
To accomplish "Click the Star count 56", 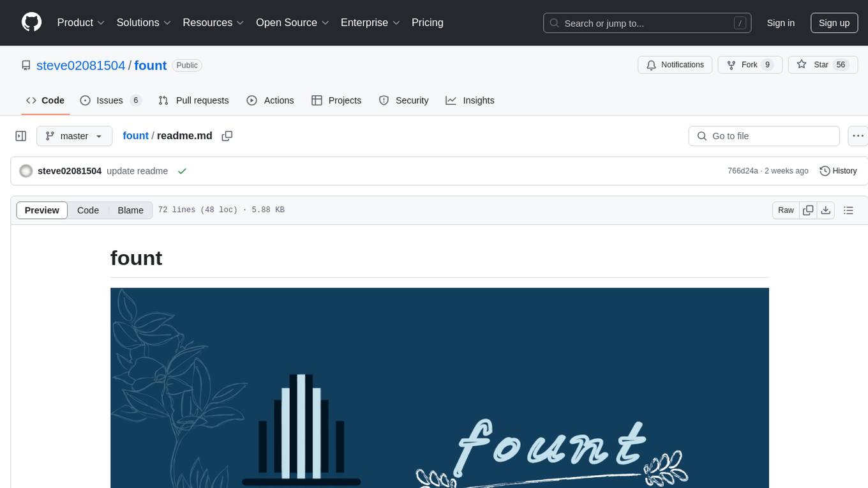I will (x=841, y=65).
